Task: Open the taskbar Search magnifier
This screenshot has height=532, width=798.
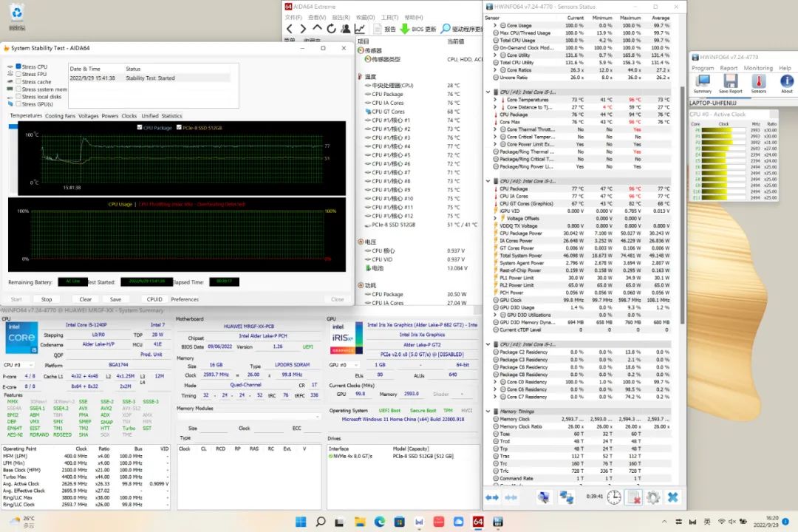Action: click(x=321, y=522)
